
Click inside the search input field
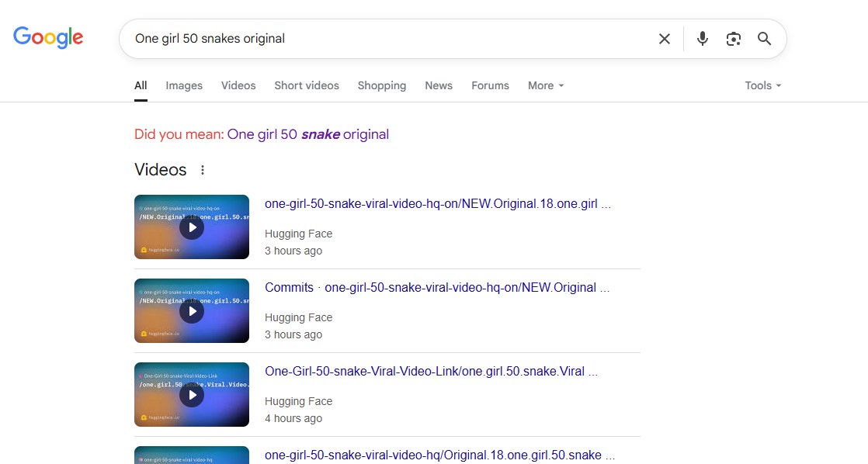(388, 39)
